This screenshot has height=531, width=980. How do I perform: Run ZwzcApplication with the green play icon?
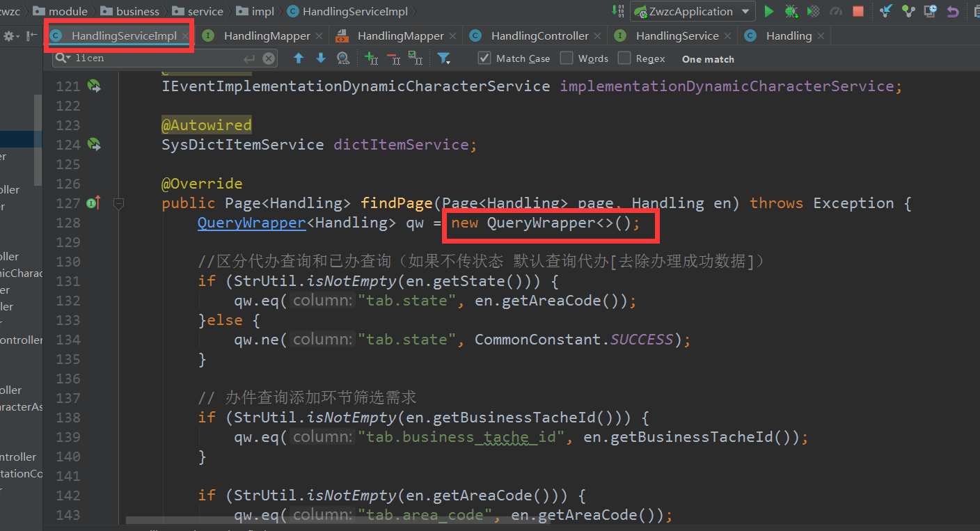click(x=769, y=11)
